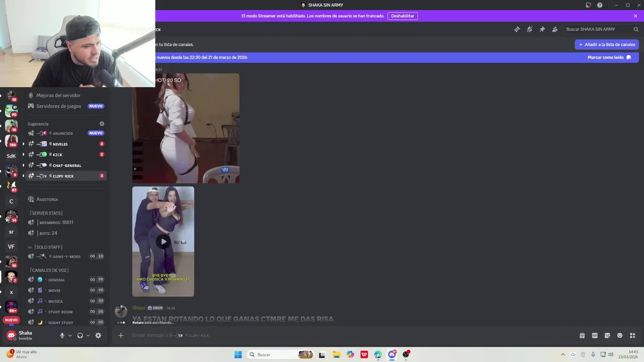Toggle the headphones deafen icon
644x362 pixels.
[80, 335]
